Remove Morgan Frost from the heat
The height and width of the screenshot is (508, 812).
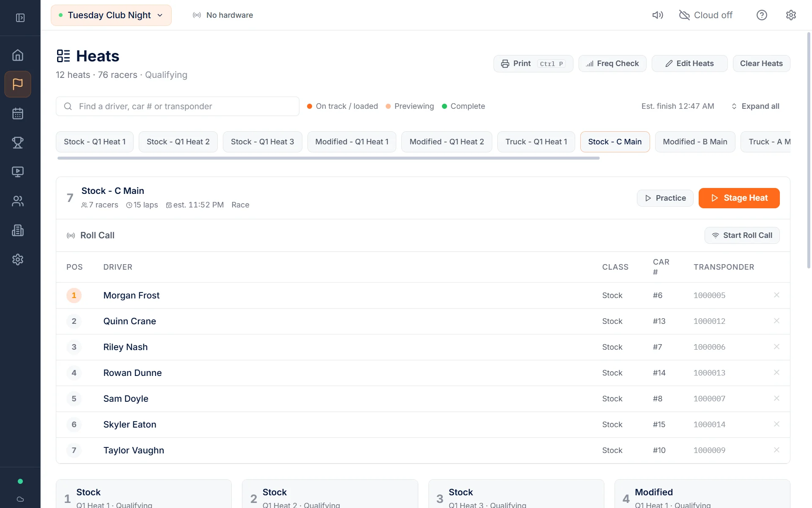pyautogui.click(x=776, y=295)
